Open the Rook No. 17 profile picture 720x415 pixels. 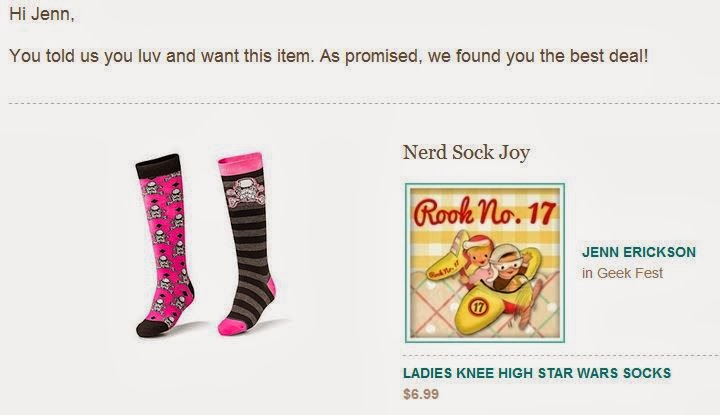(484, 263)
